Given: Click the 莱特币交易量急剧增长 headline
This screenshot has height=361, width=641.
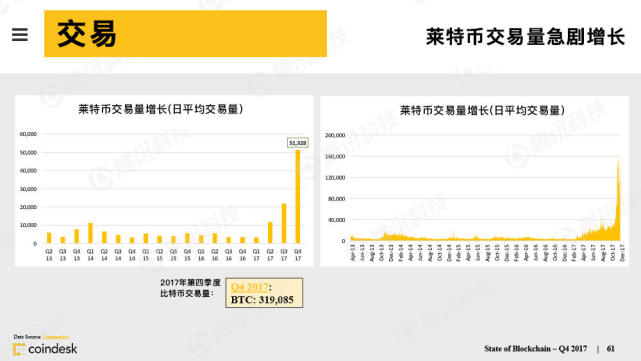Looking at the screenshot, I should tap(525, 36).
